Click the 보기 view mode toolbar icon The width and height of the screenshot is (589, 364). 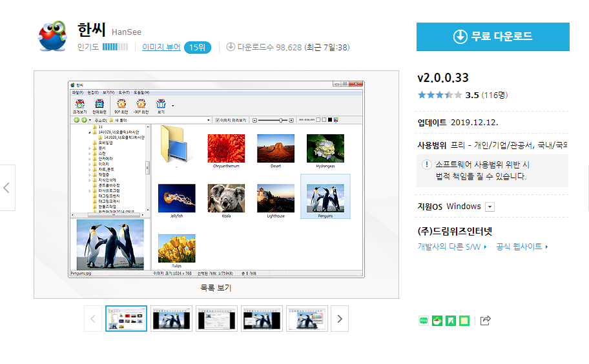coord(161,106)
